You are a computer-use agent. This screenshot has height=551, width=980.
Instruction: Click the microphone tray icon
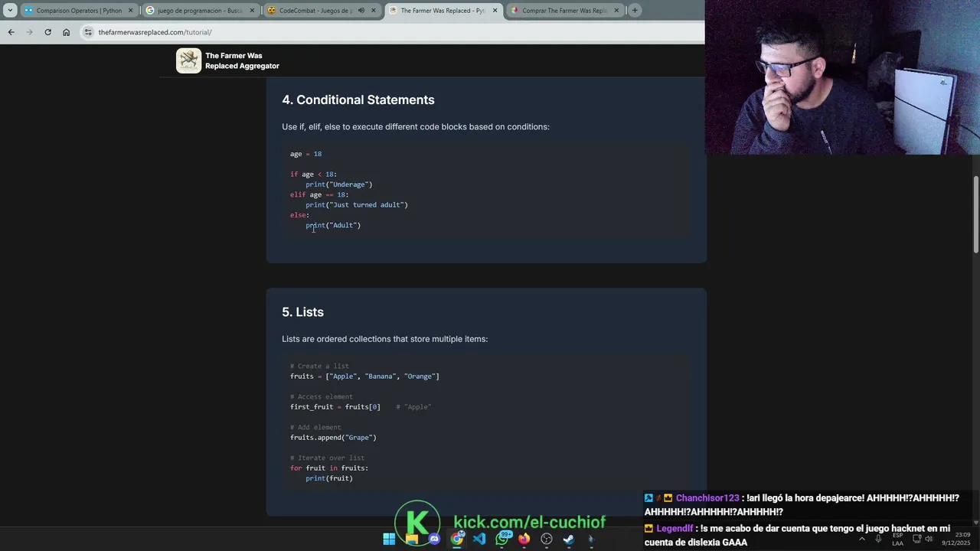pyautogui.click(x=878, y=539)
